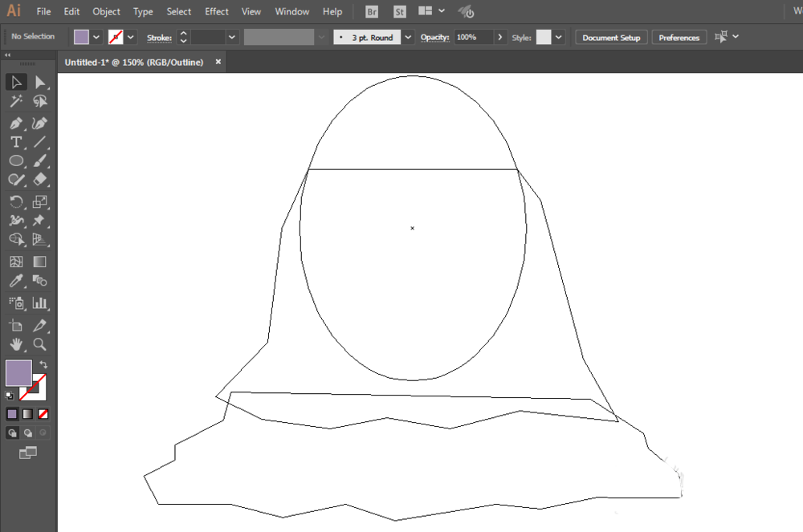Image resolution: width=803 pixels, height=532 pixels.
Task: Pick the Eraser tool
Action: (39, 180)
